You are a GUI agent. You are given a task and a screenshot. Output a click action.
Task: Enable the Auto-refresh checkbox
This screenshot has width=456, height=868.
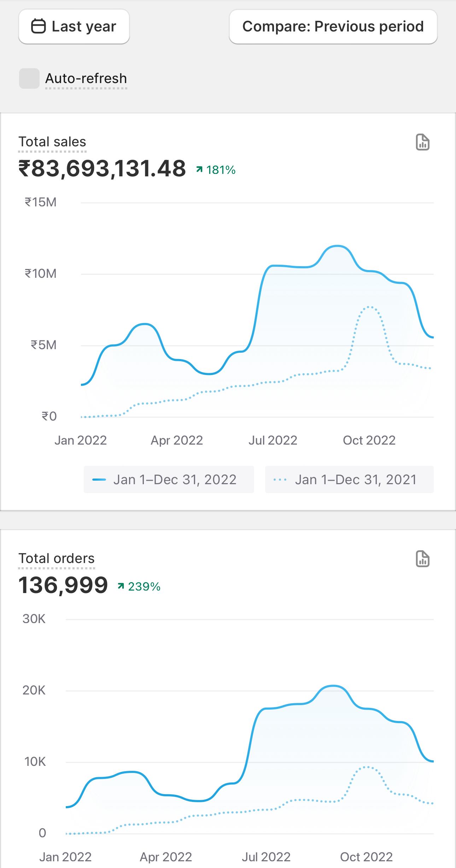click(29, 78)
